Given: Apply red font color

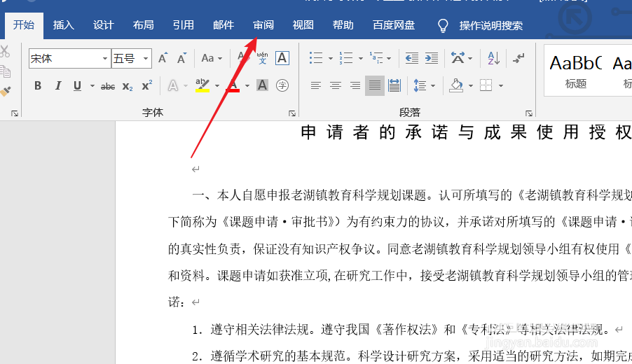Looking at the screenshot, I should tap(233, 85).
